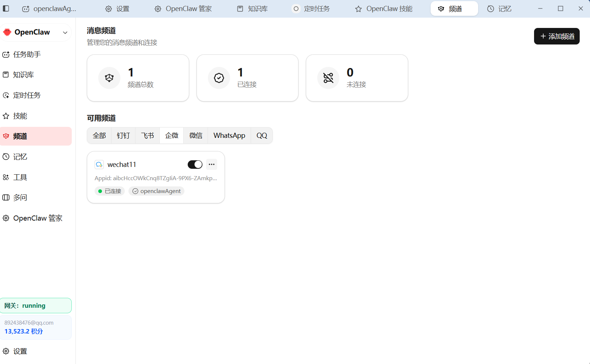This screenshot has width=590, height=364.
Task: Expand the OpenClaw workspace dropdown chevron
Action: (x=65, y=32)
